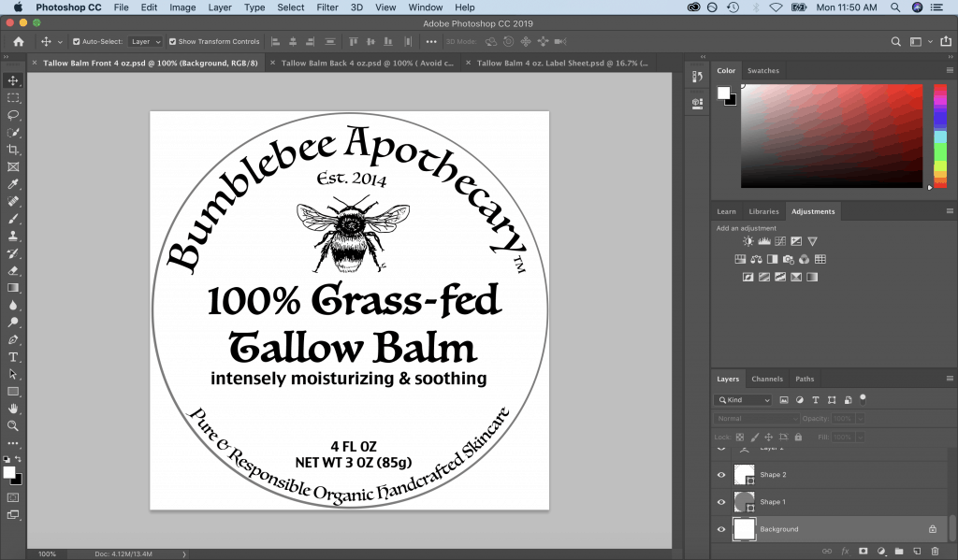Screen dimensions: 958x560
Task: Add a layer mask
Action: [x=864, y=551]
